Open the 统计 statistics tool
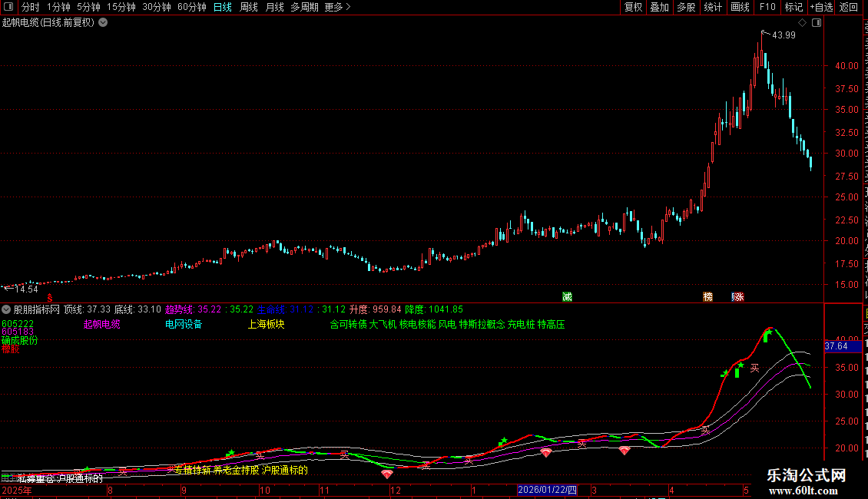 pyautogui.click(x=713, y=7)
